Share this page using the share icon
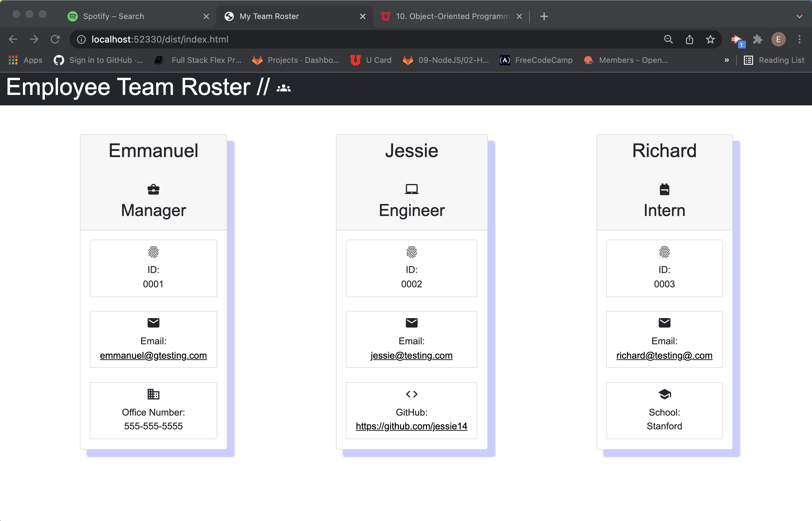The image size is (812, 521). 690,39
